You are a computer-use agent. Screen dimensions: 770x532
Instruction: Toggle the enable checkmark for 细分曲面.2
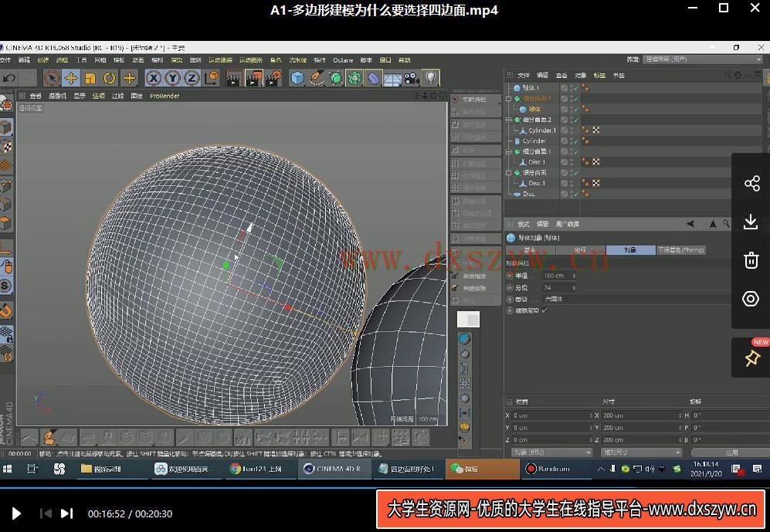coord(576,120)
